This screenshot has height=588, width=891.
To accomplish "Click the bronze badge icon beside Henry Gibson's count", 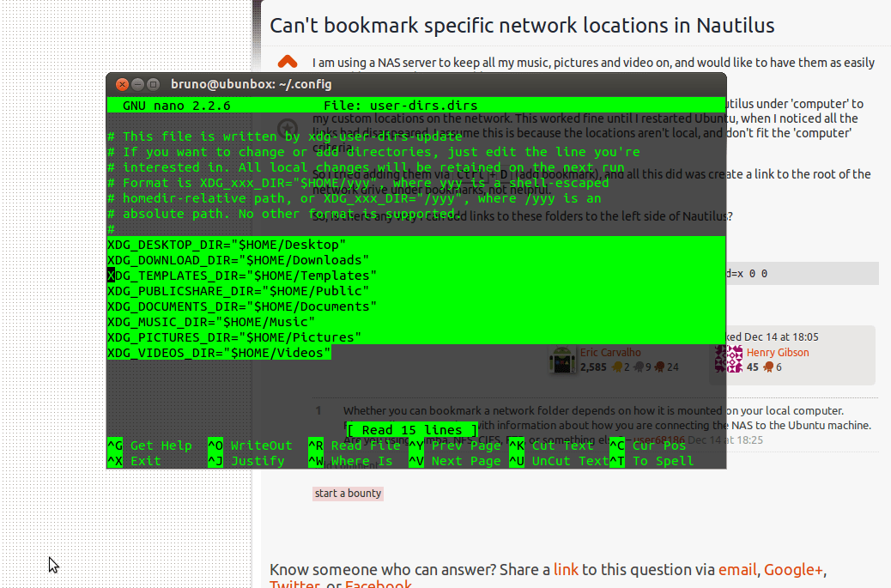I will click(x=770, y=366).
